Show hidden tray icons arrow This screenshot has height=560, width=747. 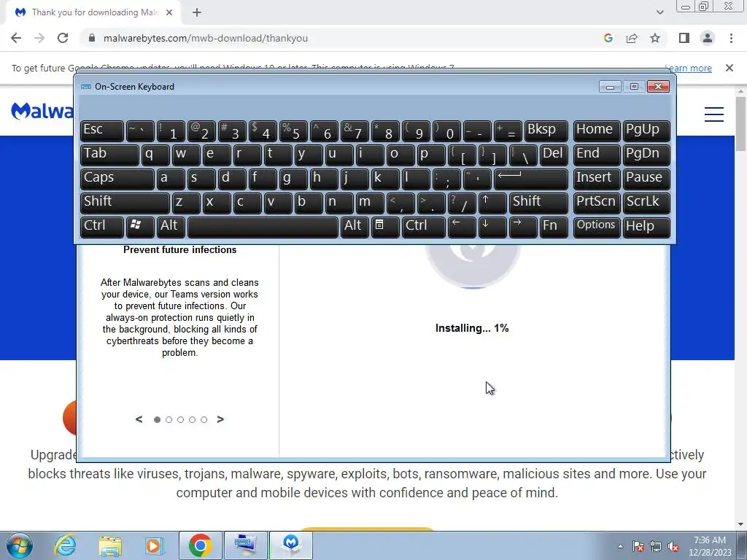(x=620, y=546)
